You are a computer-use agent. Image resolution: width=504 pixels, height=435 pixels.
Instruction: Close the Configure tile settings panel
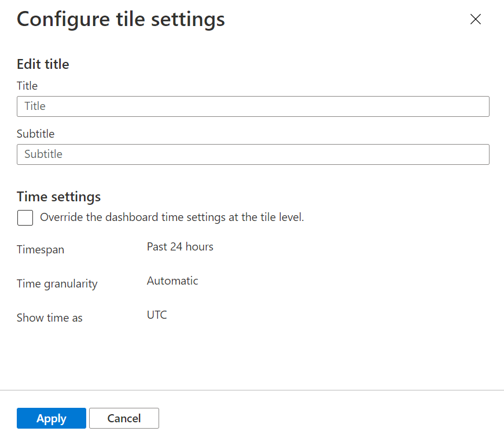[476, 19]
